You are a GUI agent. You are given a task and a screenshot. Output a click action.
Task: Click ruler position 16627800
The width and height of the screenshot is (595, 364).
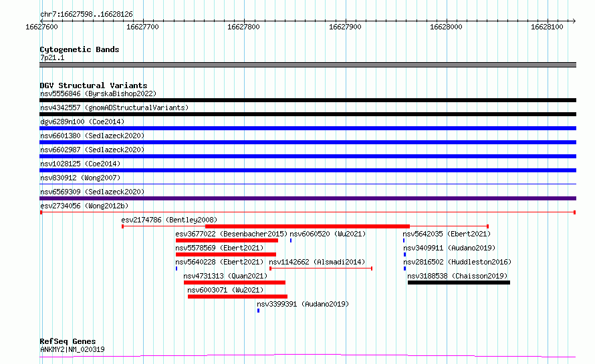coord(243,27)
